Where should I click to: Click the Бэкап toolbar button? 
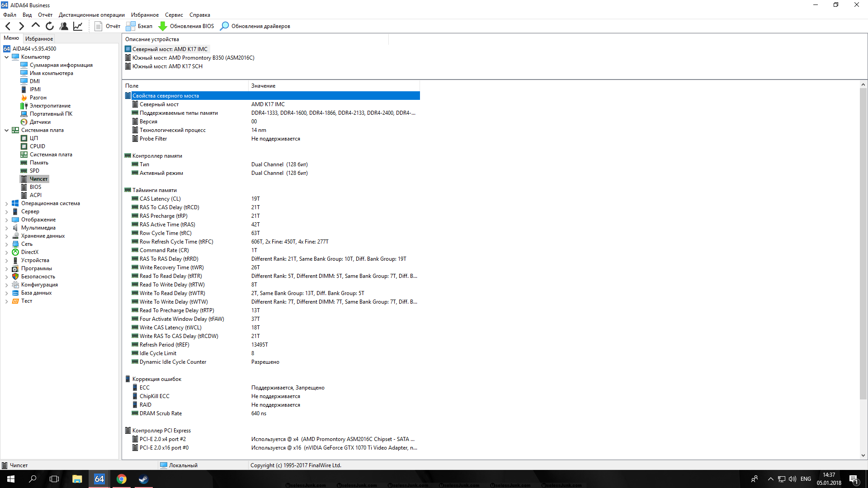(x=139, y=26)
